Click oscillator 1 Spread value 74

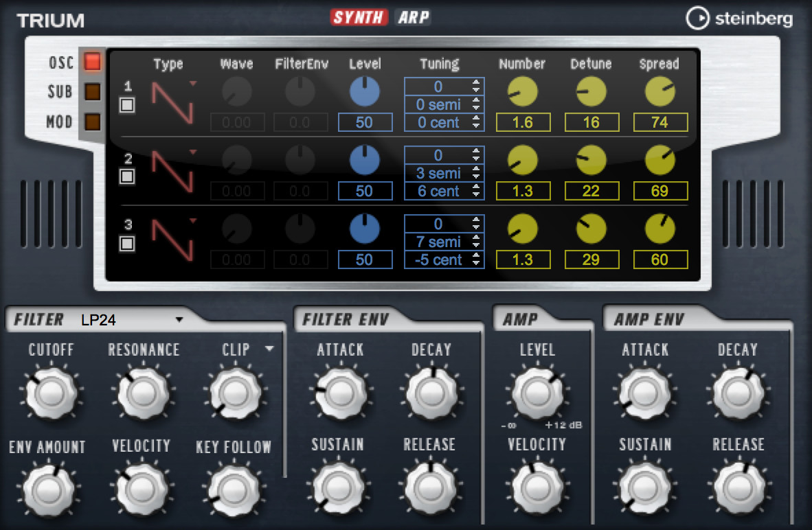(660, 123)
